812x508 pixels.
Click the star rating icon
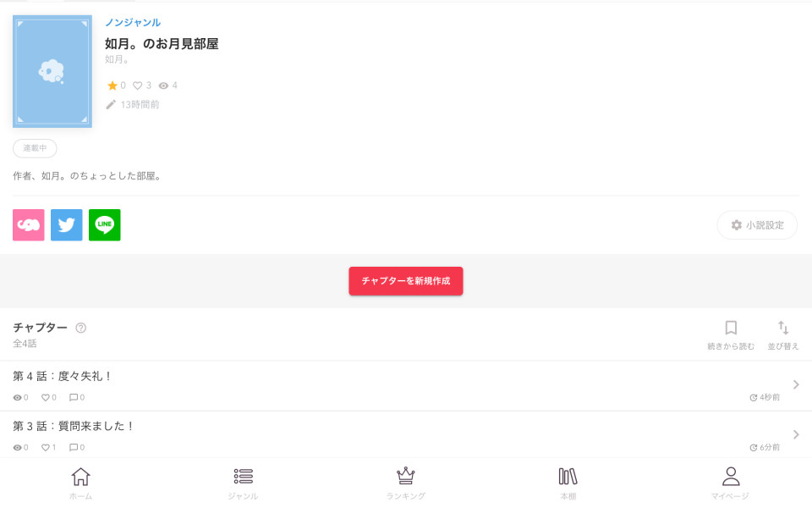click(x=112, y=86)
